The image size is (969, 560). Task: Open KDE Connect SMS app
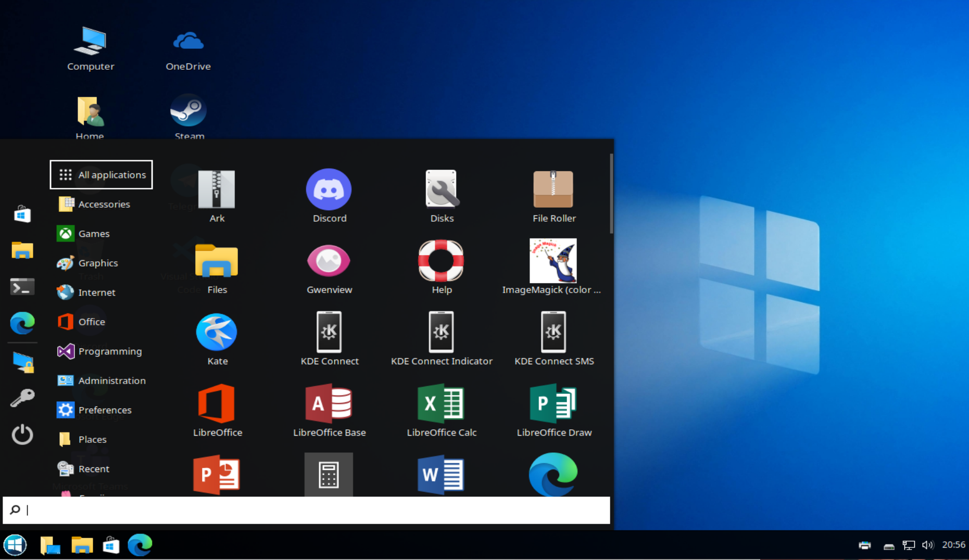click(553, 339)
